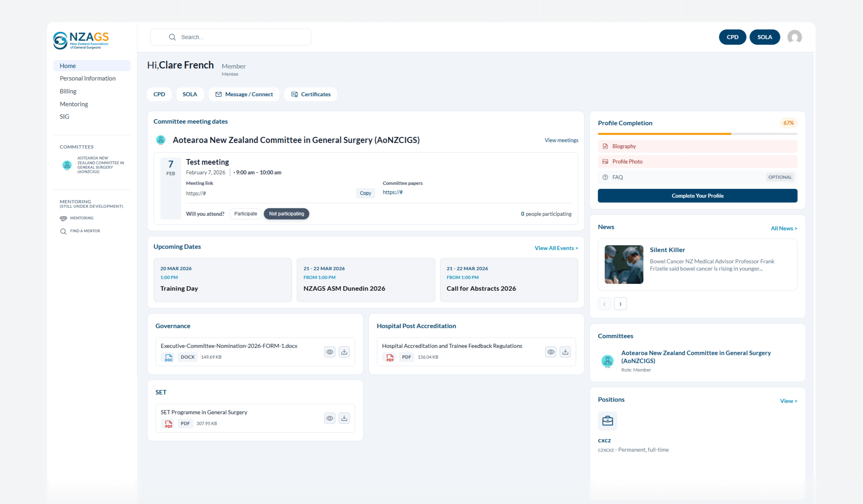Open NZAGS ASM Dunedin 2026 event card

[366, 280]
